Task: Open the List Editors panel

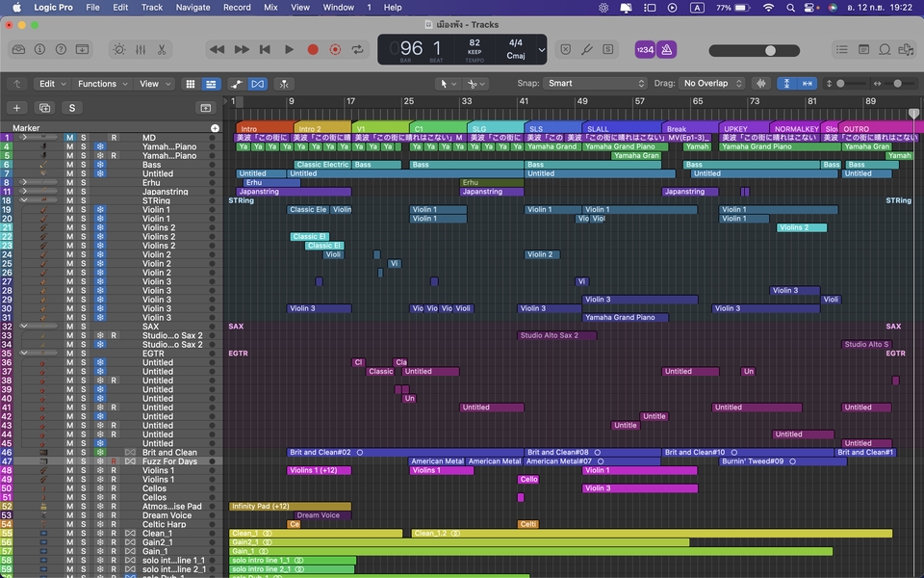Action: (x=843, y=48)
